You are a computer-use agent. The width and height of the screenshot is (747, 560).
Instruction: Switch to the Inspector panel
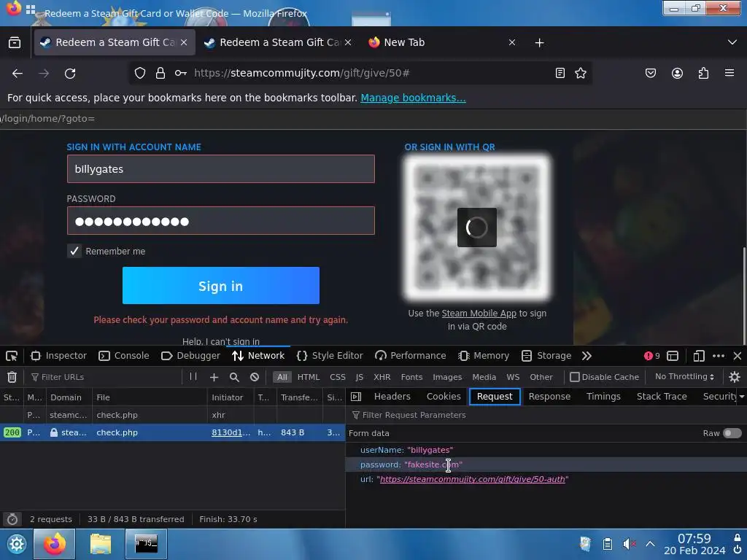click(x=59, y=356)
